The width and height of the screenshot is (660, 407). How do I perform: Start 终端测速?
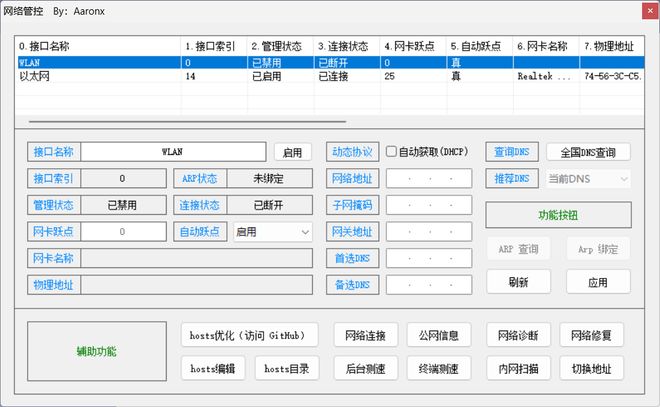coord(439,368)
